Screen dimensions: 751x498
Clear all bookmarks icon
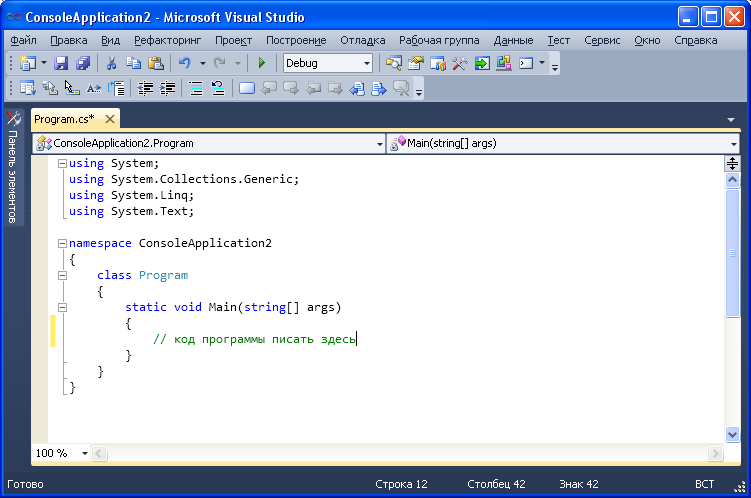point(401,88)
